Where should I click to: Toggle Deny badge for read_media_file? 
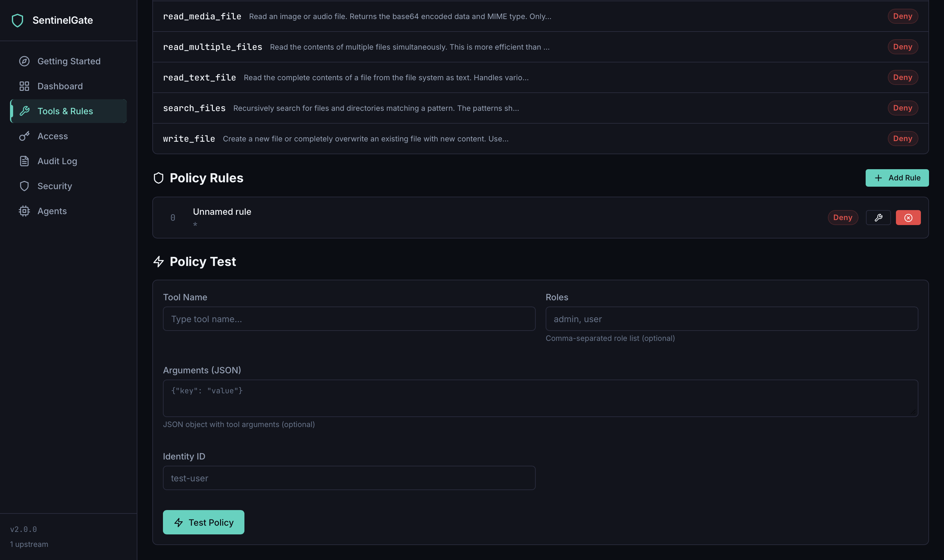tap(902, 16)
